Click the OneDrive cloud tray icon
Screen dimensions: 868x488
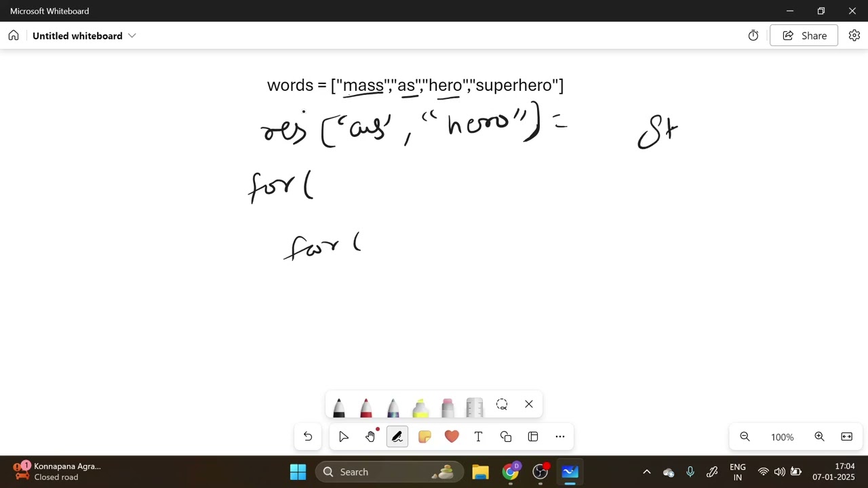point(669,472)
